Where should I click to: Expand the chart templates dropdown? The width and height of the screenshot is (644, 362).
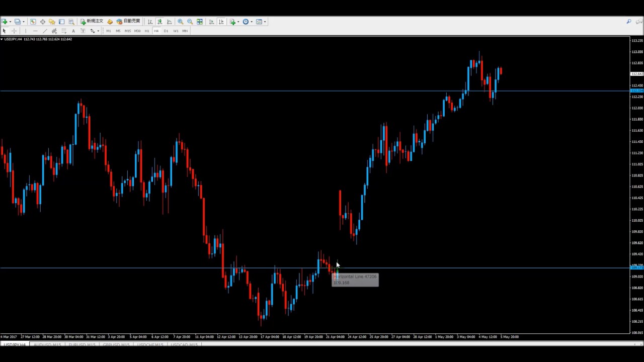pos(261,22)
